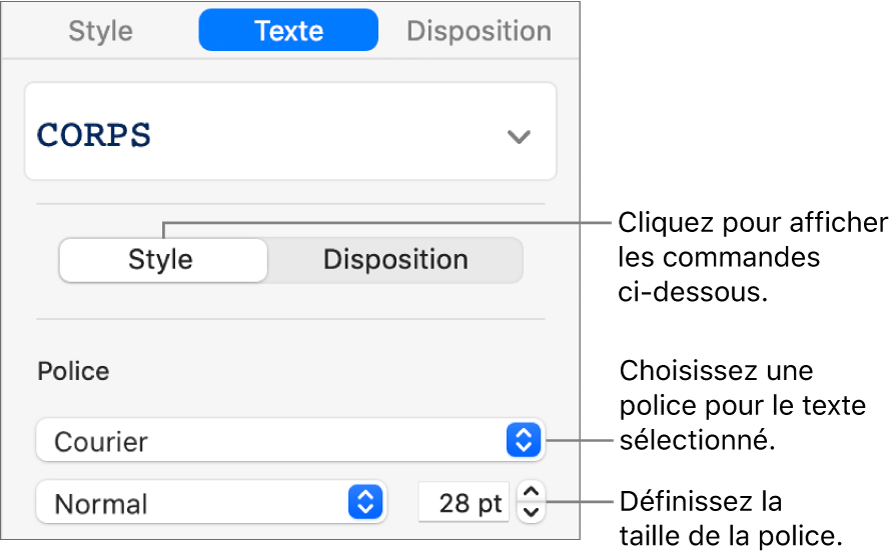
Task: Select the Texte tab
Action: (288, 31)
